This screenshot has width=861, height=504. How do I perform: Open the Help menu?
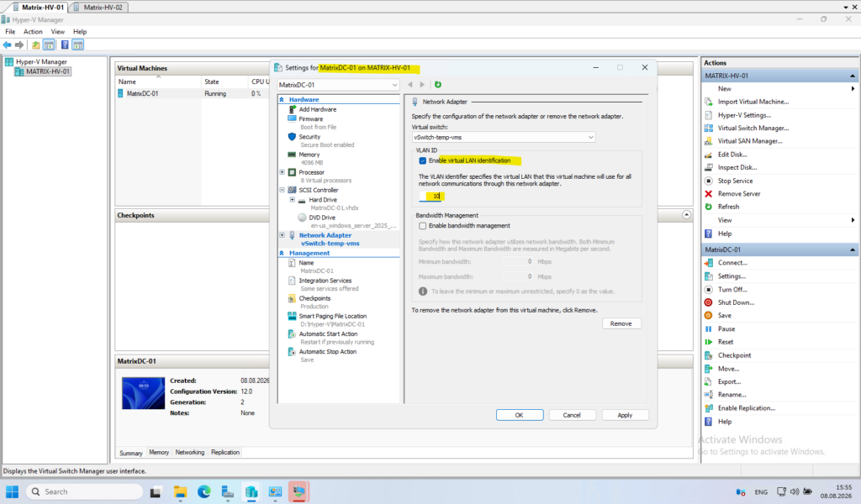pyautogui.click(x=80, y=32)
